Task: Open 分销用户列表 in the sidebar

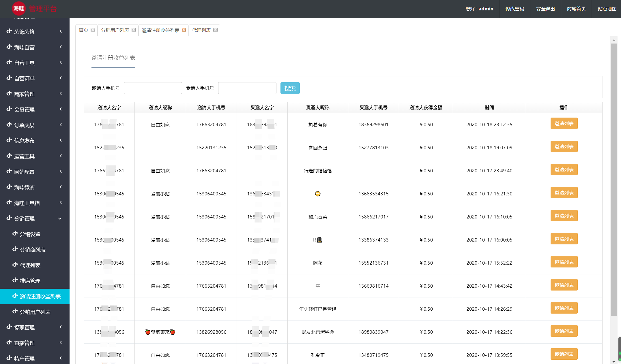Action: click(x=35, y=312)
